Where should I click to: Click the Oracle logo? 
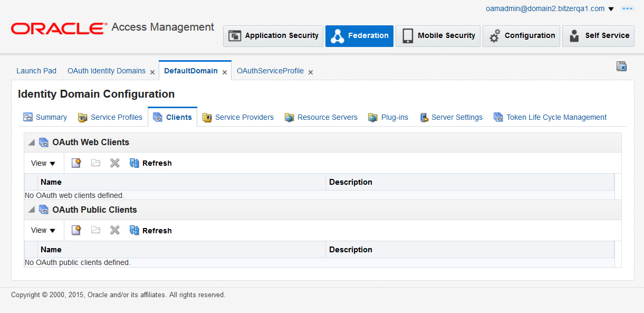click(59, 29)
